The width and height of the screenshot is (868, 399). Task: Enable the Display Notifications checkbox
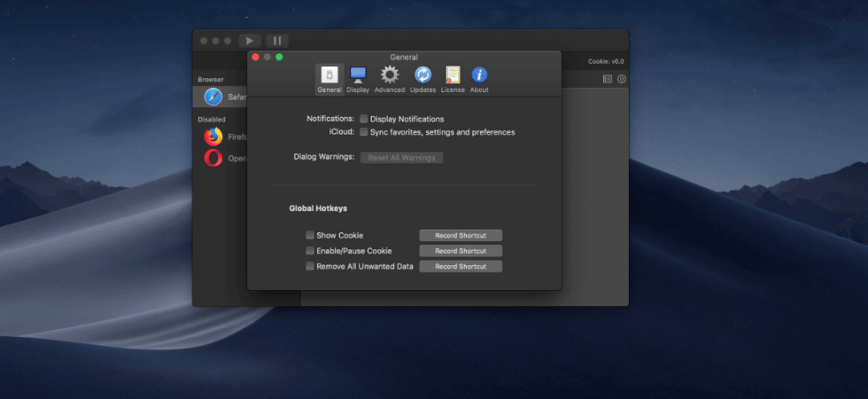[364, 119]
